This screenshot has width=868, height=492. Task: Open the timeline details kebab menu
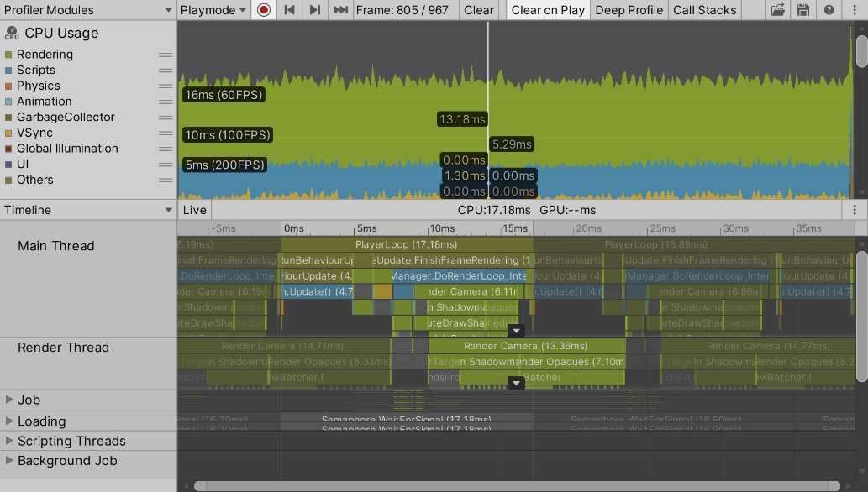pos(855,210)
